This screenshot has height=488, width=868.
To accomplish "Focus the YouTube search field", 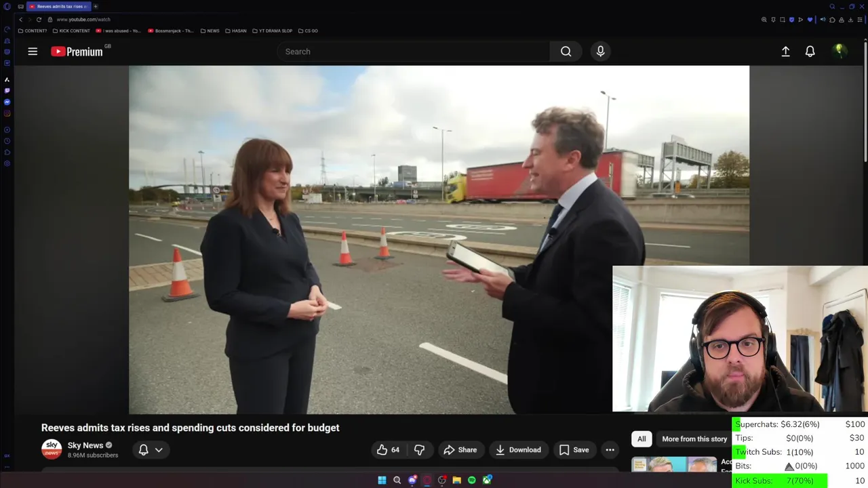I will pos(414,52).
